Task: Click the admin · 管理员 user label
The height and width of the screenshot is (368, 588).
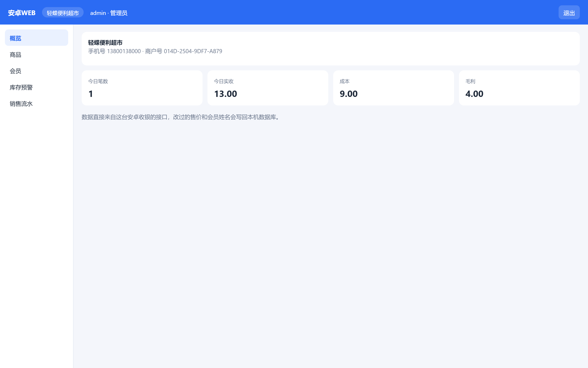Action: tap(109, 13)
